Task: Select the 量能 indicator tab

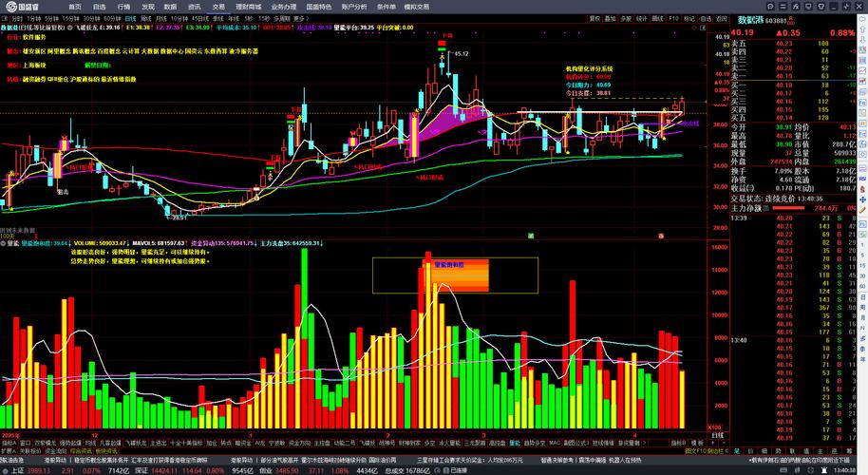Action: (515, 443)
